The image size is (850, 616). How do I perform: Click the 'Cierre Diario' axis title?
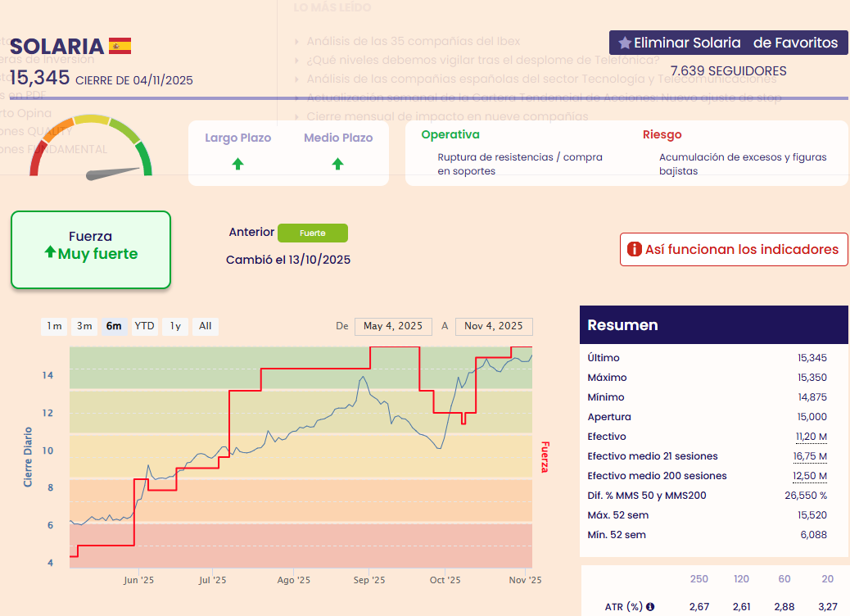[x=28, y=457]
